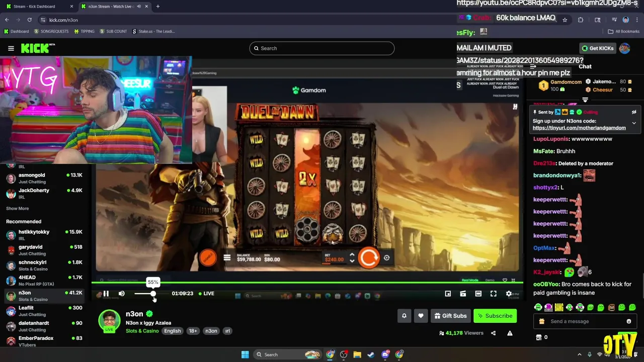Switch to theater mode
This screenshot has height=362, width=644.
(x=478, y=294)
